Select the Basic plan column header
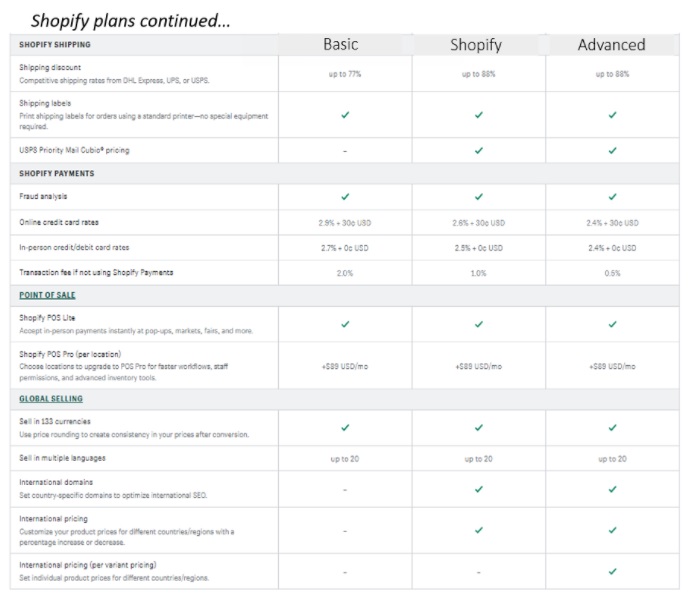693x603 pixels. (x=341, y=44)
